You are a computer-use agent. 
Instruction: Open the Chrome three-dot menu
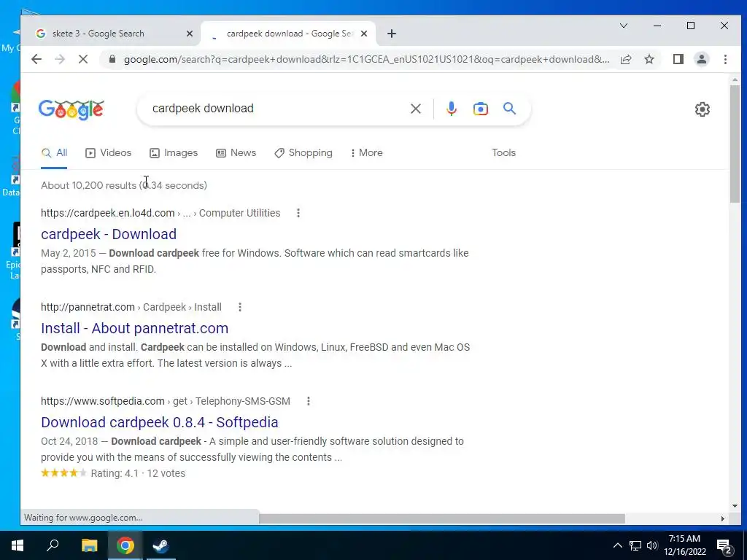(x=725, y=59)
